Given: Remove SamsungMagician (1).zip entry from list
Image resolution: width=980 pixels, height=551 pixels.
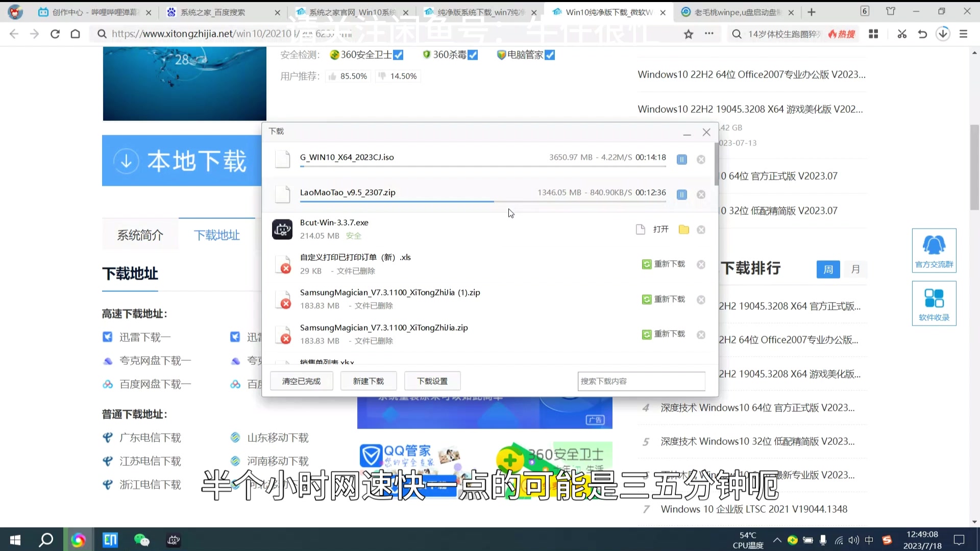Looking at the screenshot, I should (701, 299).
